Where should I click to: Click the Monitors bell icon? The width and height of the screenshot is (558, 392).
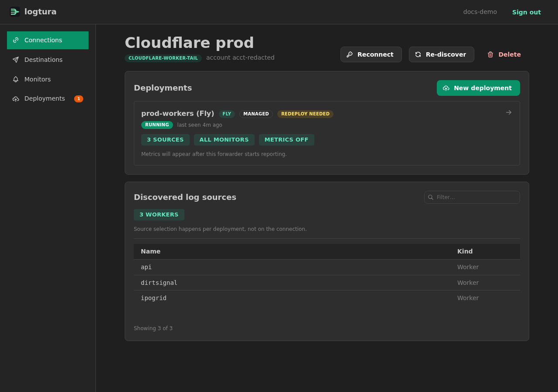[x=16, y=79]
